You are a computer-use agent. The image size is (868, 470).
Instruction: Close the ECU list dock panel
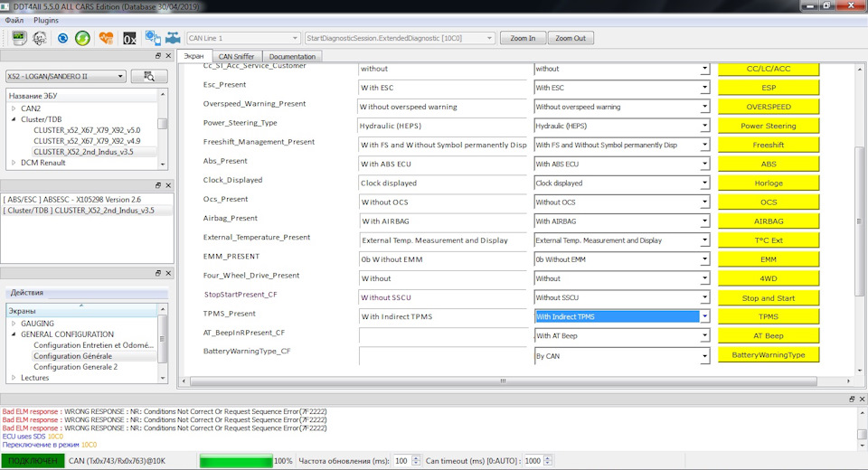tap(168, 56)
